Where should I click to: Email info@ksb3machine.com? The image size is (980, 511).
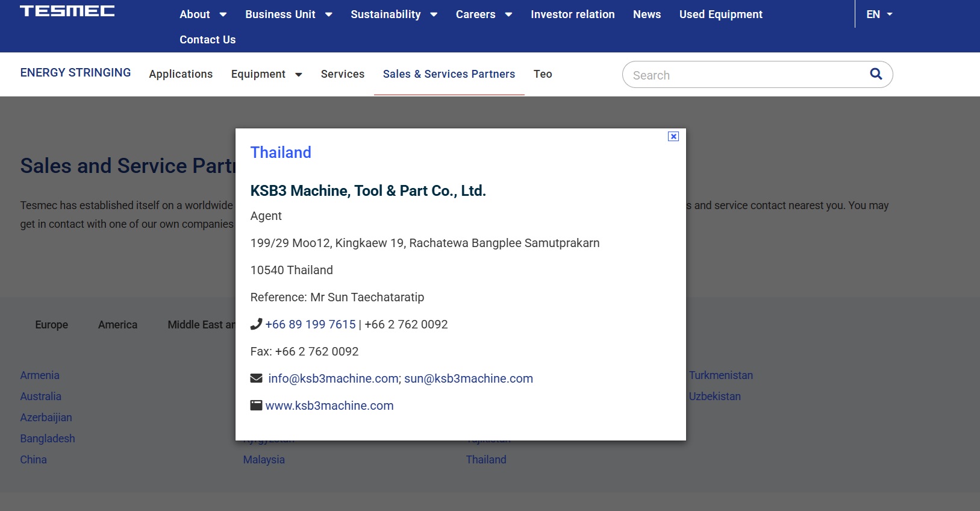[333, 378]
